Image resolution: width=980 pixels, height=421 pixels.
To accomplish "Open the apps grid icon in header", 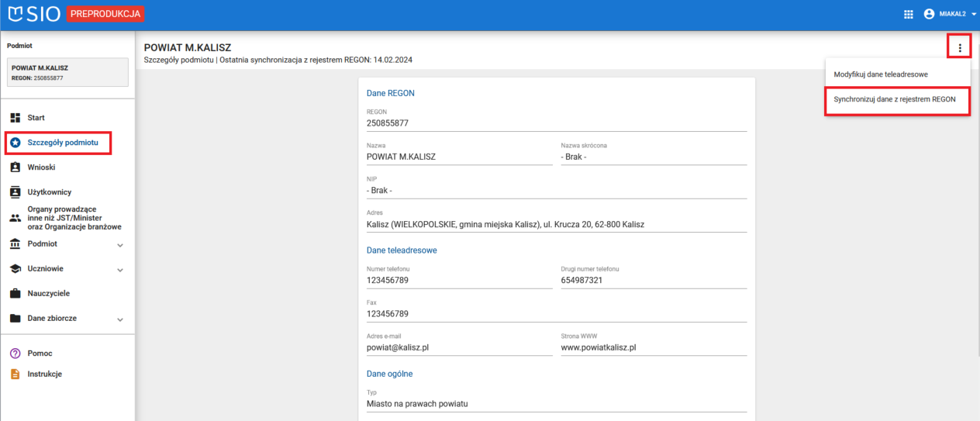I will coord(909,14).
